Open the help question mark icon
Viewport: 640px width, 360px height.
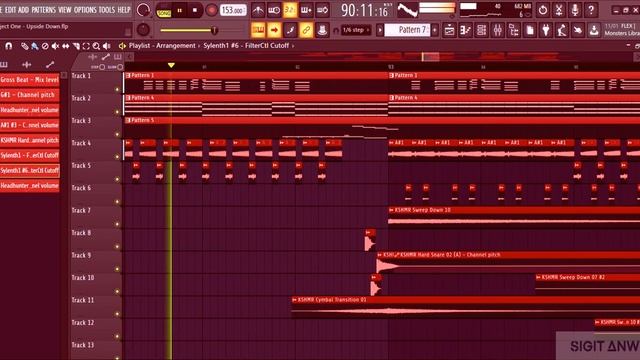(x=591, y=10)
